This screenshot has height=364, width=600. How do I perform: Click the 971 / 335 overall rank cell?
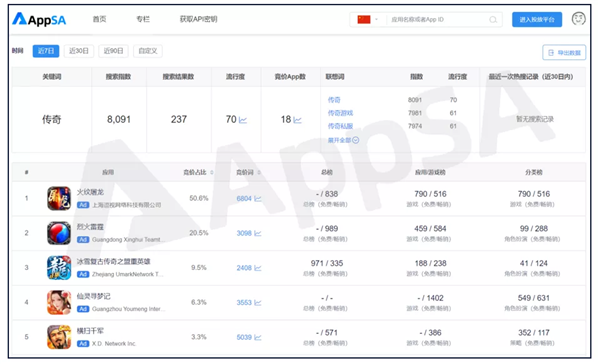327,263
